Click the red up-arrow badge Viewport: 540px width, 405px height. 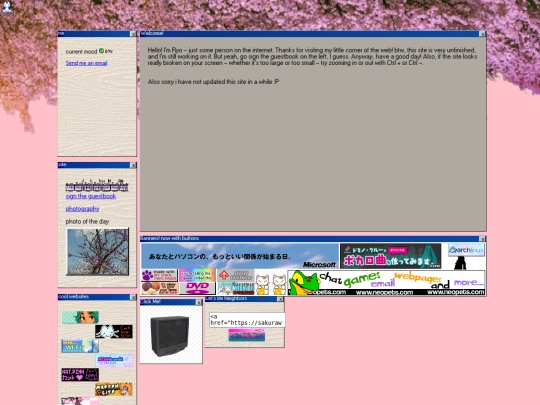click(236, 276)
